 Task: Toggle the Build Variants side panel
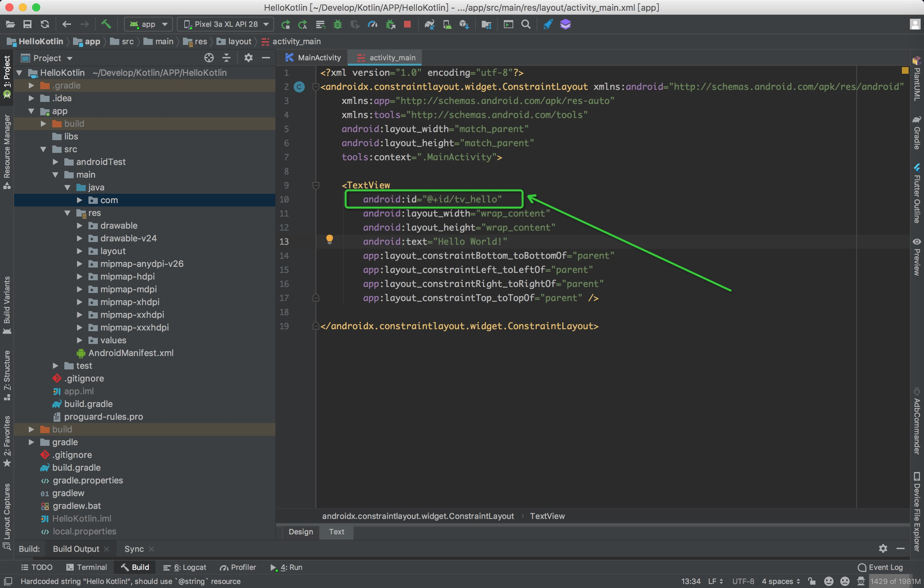coord(7,305)
